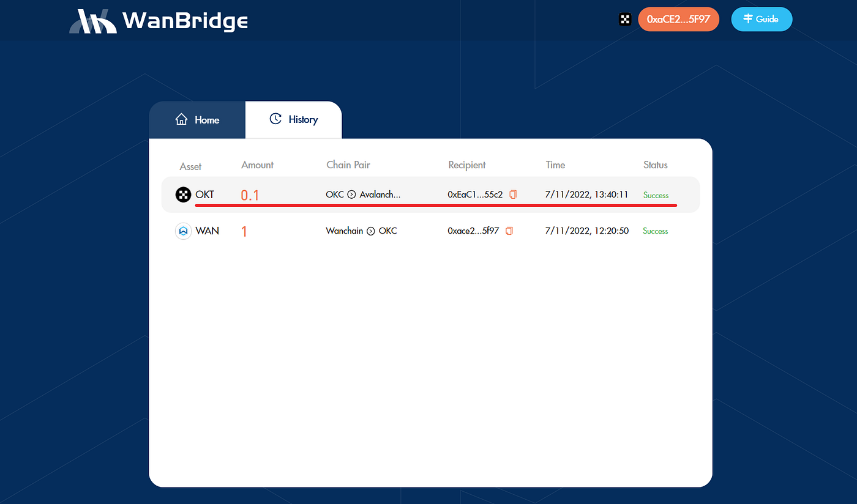This screenshot has height=504, width=857.
Task: Copy recipient address 0xace2...5f97
Action: click(x=509, y=231)
